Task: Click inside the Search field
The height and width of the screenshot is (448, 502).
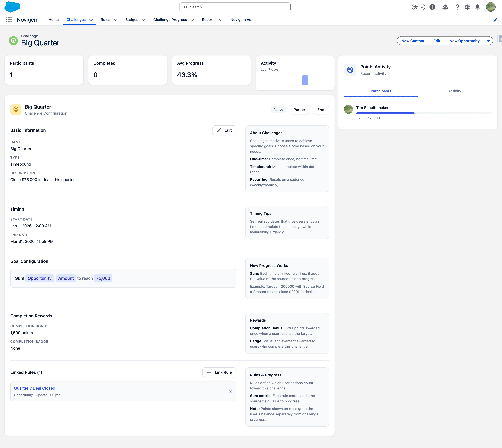Action: click(234, 7)
